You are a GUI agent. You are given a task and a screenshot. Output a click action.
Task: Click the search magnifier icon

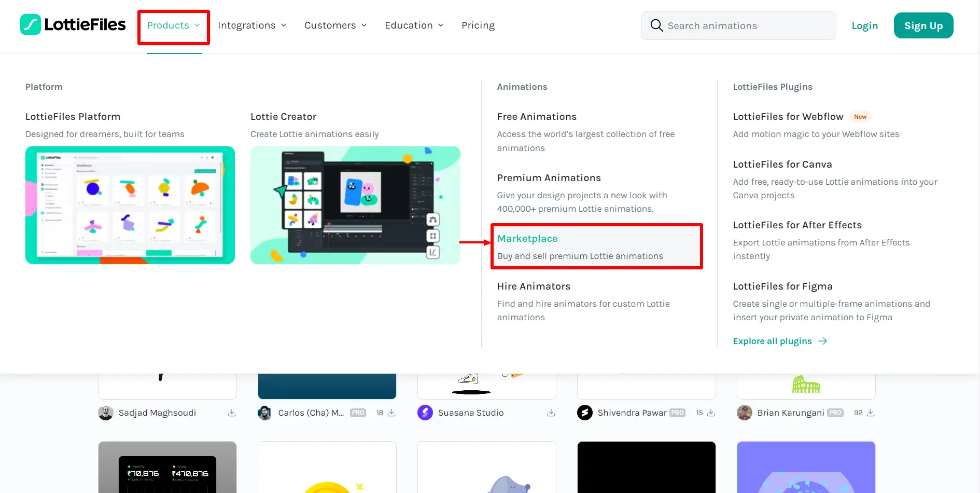pyautogui.click(x=656, y=25)
